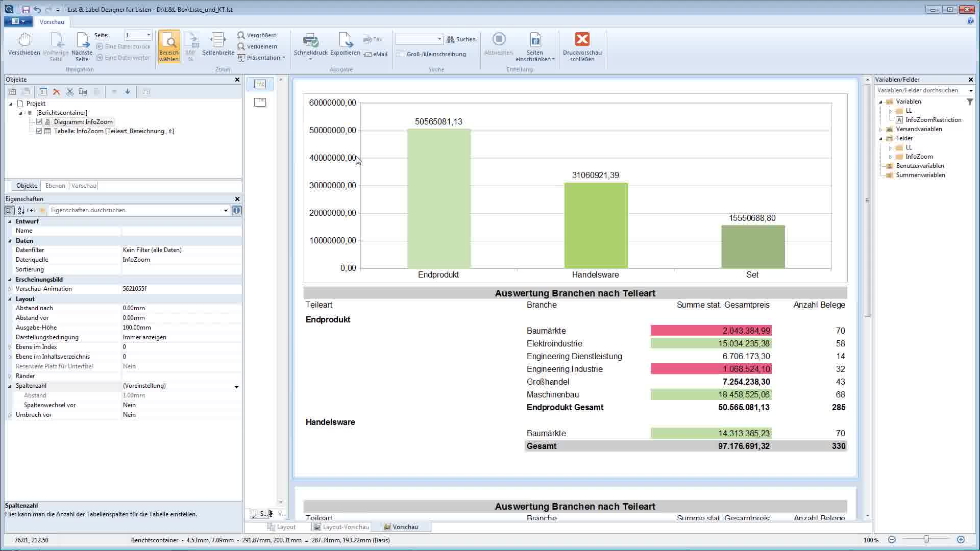
Task: Collapse the Daten property group
Action: 10,241
